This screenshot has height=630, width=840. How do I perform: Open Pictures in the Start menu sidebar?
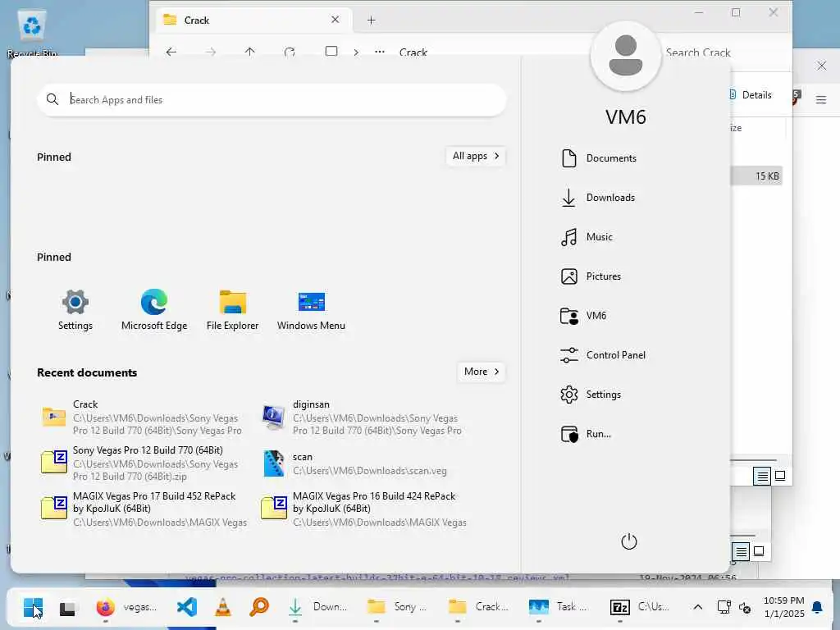[x=591, y=276]
